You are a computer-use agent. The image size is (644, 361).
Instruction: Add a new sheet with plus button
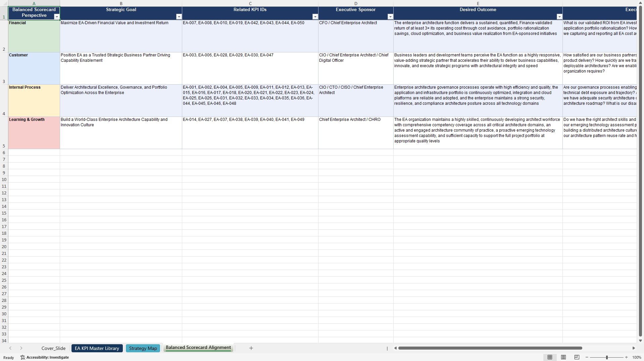point(251,348)
